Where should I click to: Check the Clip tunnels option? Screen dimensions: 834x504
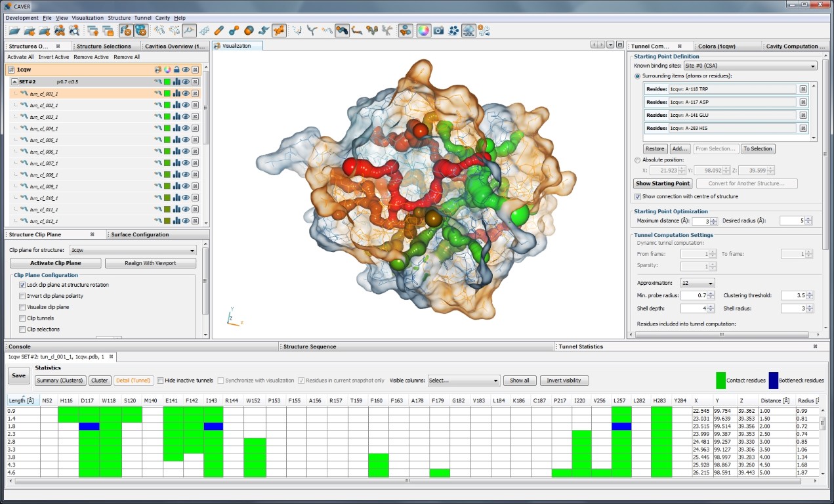(22, 318)
